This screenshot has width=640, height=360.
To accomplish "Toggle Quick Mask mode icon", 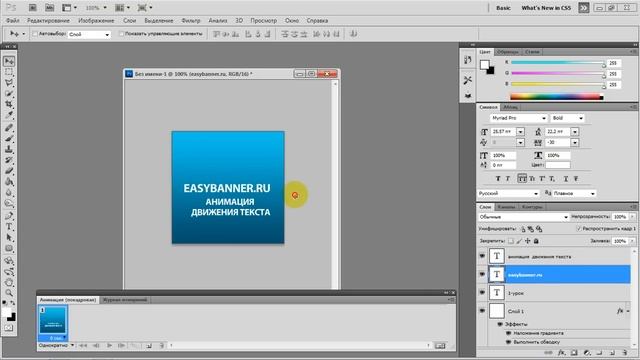I will [9, 328].
